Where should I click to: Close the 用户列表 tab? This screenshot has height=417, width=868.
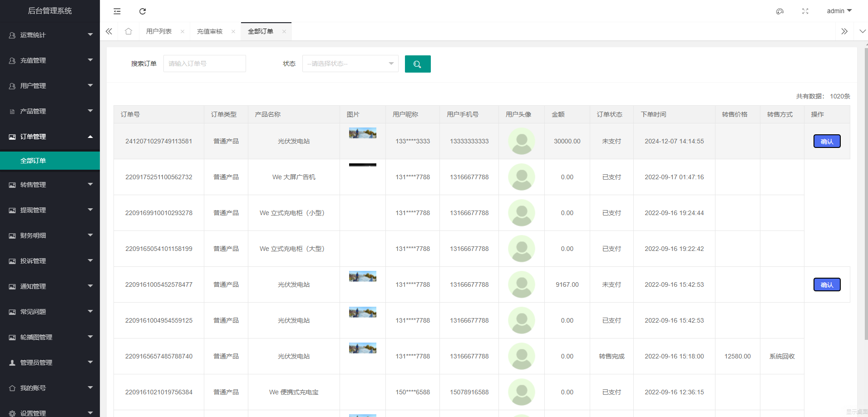coord(182,32)
